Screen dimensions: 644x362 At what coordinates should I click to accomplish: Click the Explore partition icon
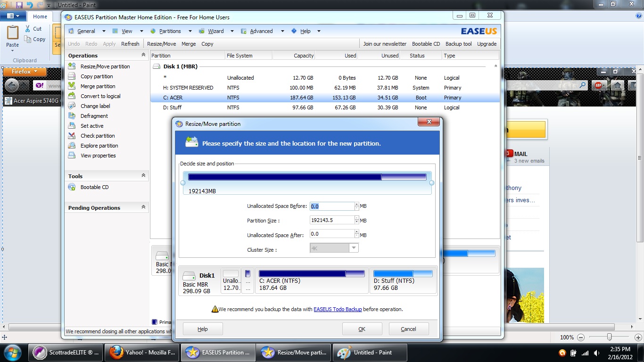click(x=72, y=146)
